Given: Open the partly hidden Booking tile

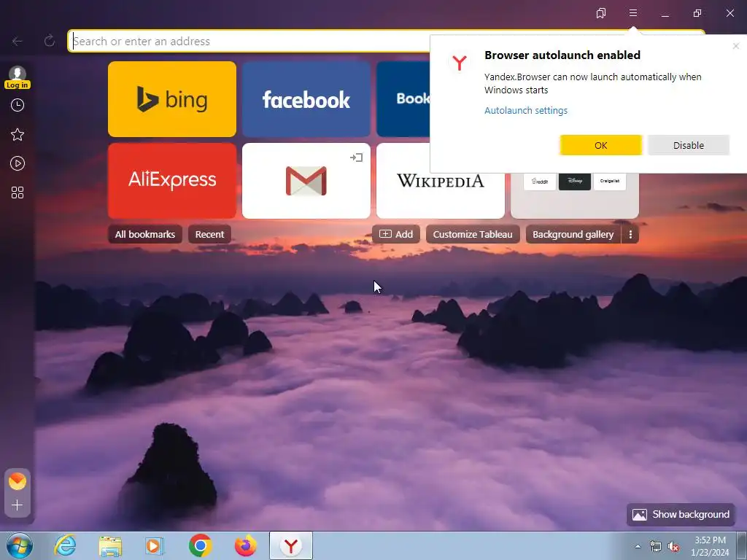Looking at the screenshot, I should 403,99.
